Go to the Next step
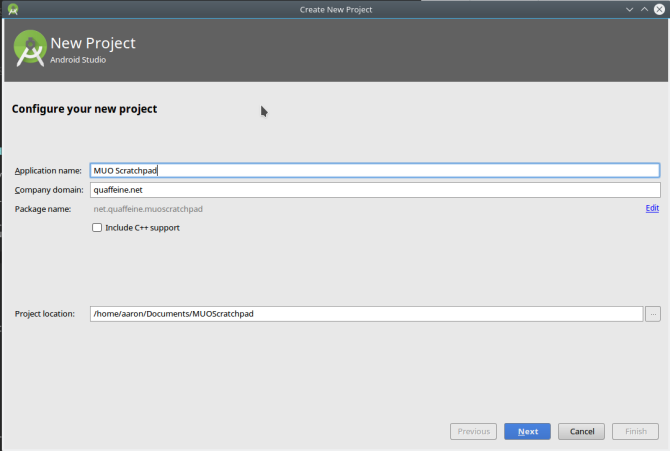This screenshot has height=451, width=670. [527, 431]
